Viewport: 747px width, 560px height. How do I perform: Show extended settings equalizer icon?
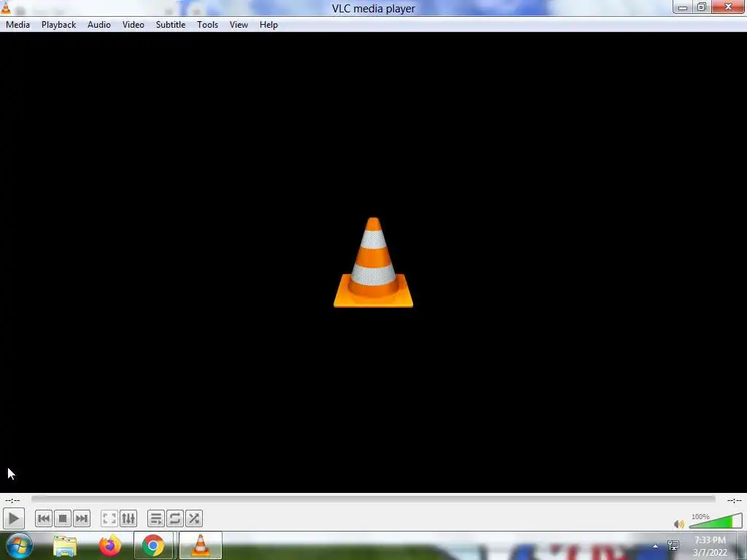coord(128,518)
